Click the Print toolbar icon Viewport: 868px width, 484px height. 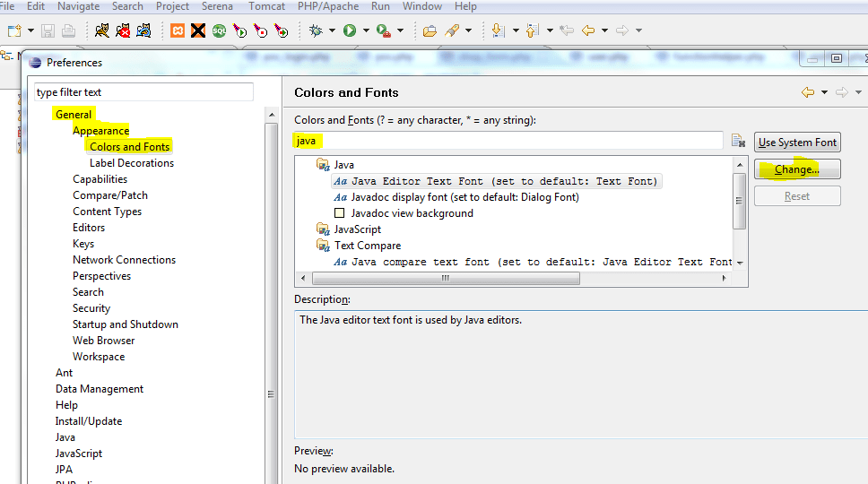[69, 30]
